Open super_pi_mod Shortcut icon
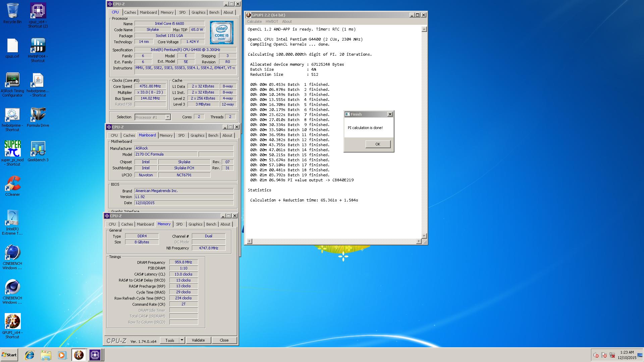 point(12,153)
